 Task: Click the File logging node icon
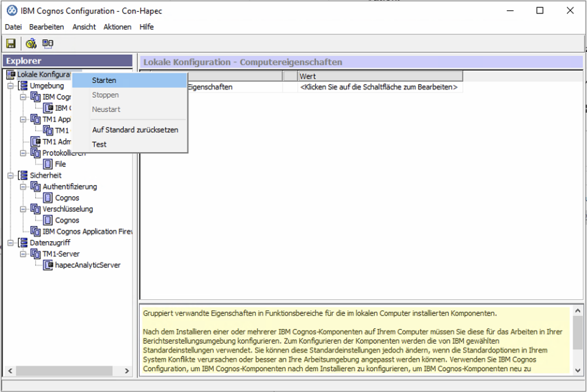[48, 164]
